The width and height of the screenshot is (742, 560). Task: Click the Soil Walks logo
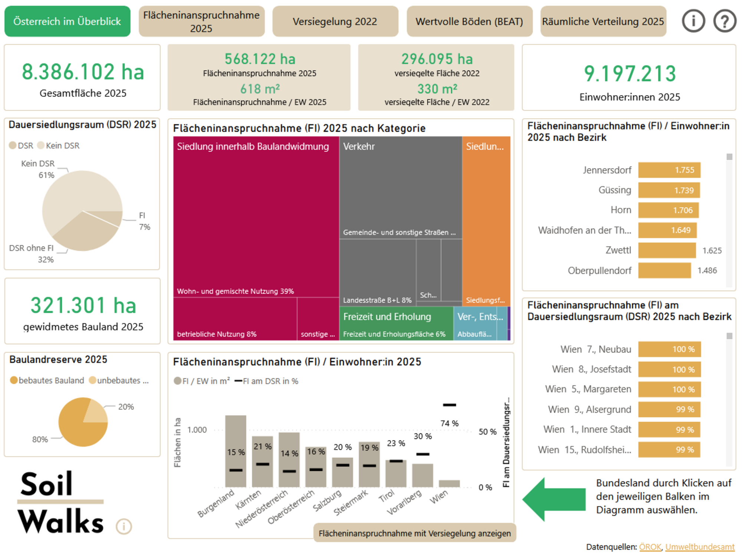60,502
